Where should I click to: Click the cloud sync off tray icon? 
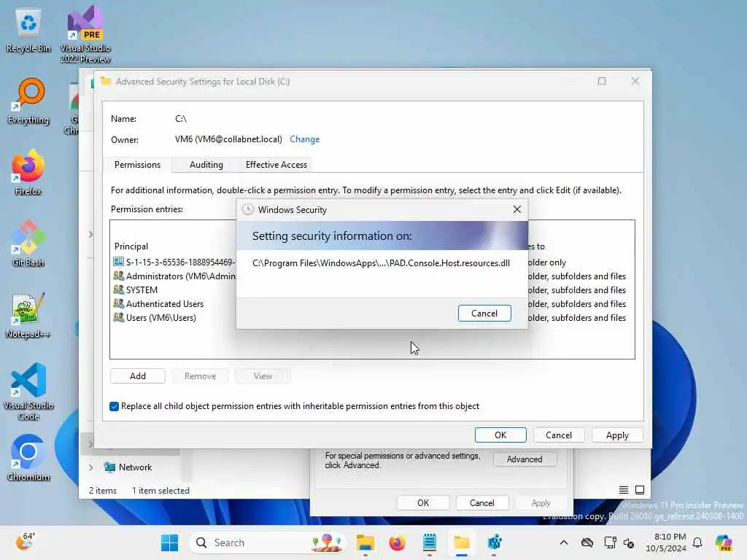click(587, 542)
